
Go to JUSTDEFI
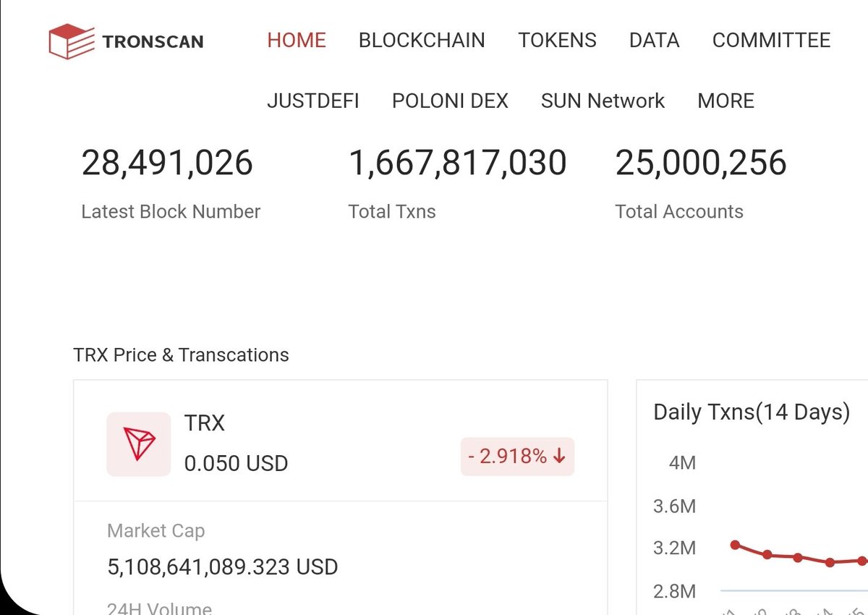[313, 101]
